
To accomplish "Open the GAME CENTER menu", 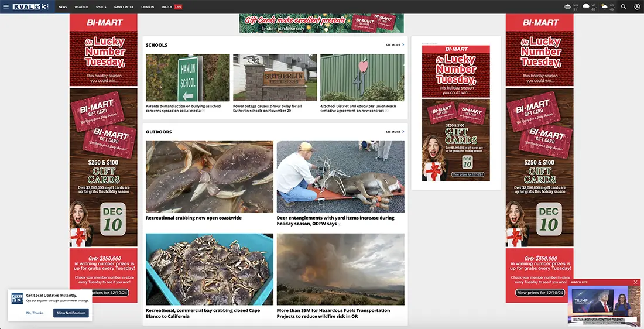I will [124, 7].
